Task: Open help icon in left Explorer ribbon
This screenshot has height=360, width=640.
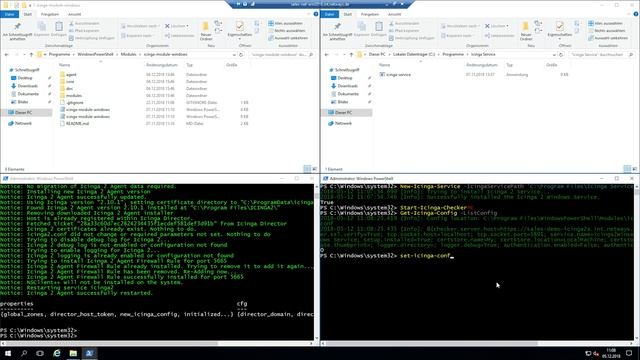Action: pyautogui.click(x=316, y=14)
